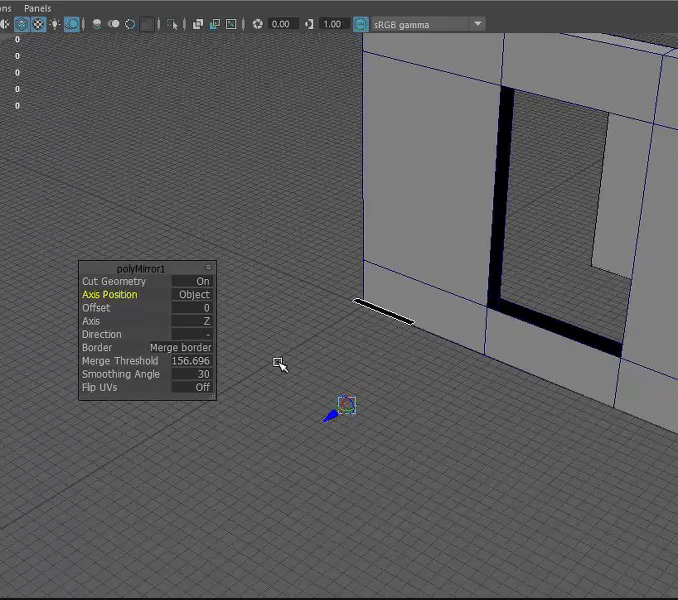678x600 pixels.
Task: Click the Offset label
Action: (x=96, y=308)
